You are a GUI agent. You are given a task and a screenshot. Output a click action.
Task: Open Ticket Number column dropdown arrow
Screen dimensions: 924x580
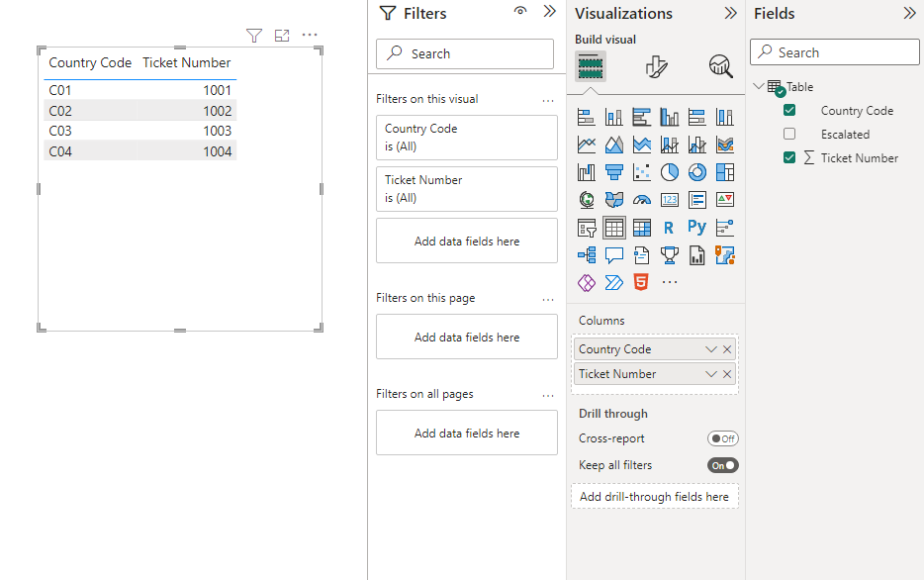(x=711, y=374)
